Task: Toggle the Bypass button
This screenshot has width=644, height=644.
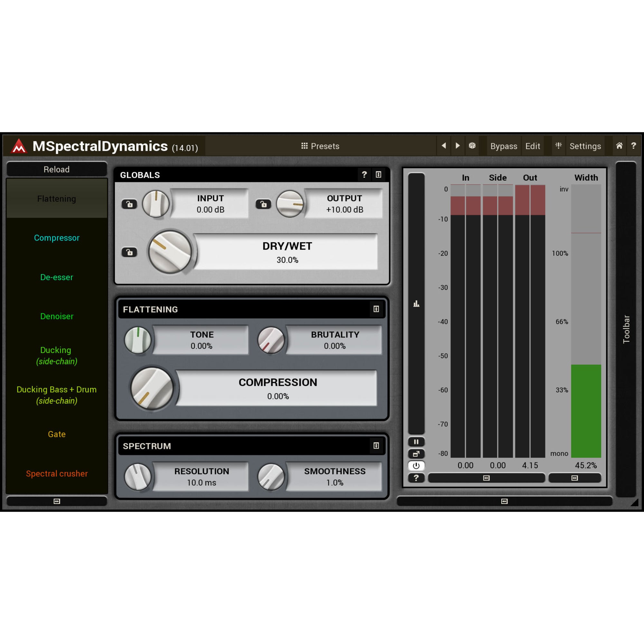Action: pyautogui.click(x=504, y=146)
